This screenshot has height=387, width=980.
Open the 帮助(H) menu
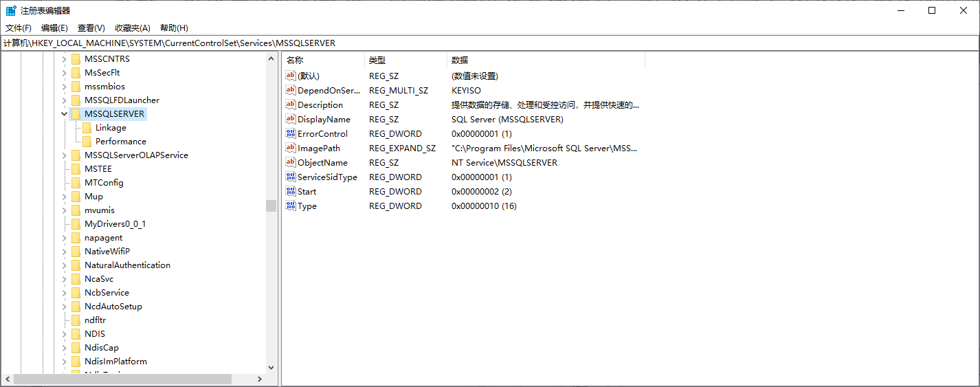click(174, 27)
